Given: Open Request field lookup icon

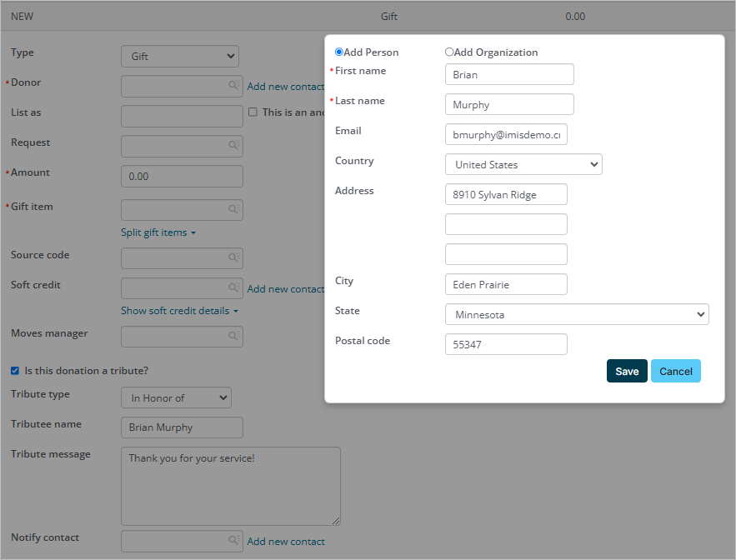Looking at the screenshot, I should (233, 145).
